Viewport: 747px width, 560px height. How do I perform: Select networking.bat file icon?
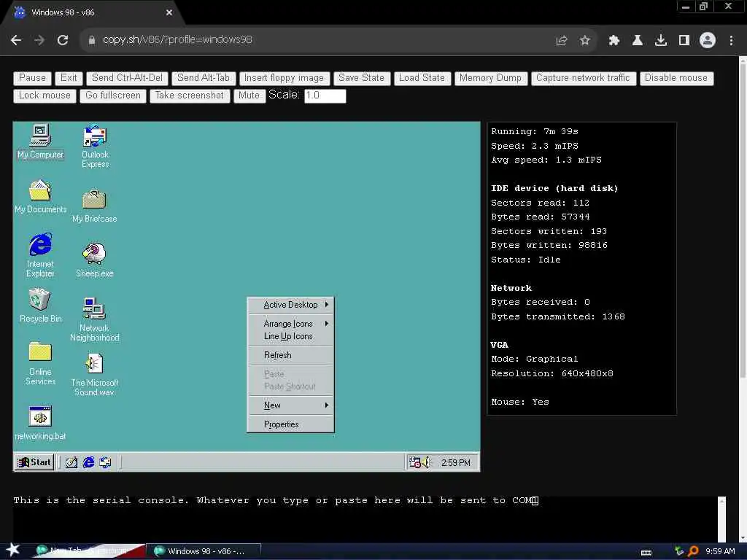coord(41,423)
